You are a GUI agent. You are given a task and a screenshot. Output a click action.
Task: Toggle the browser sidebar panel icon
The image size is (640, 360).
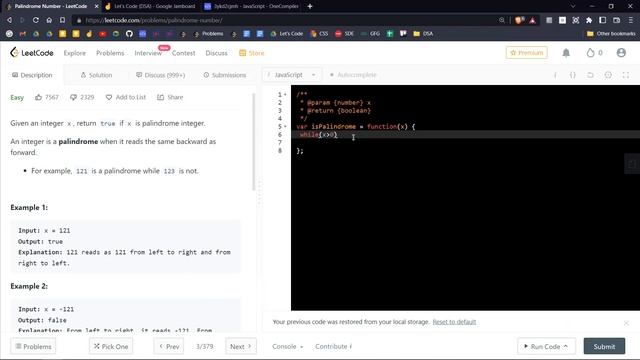coord(602,20)
